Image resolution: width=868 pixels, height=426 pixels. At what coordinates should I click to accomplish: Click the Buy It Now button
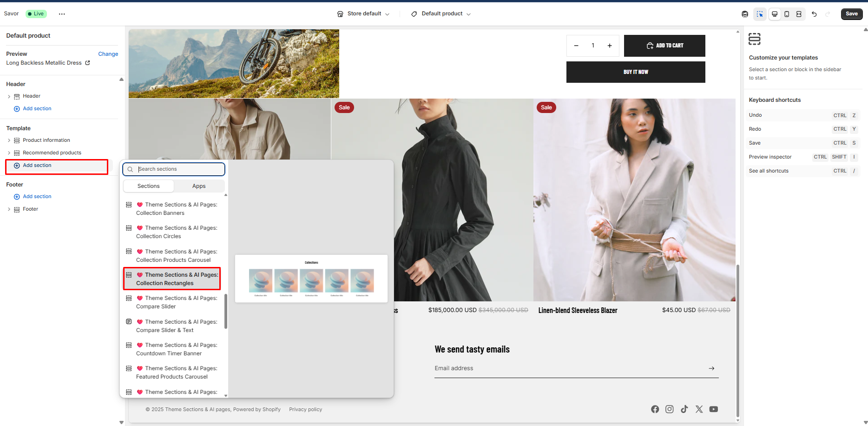pyautogui.click(x=636, y=72)
